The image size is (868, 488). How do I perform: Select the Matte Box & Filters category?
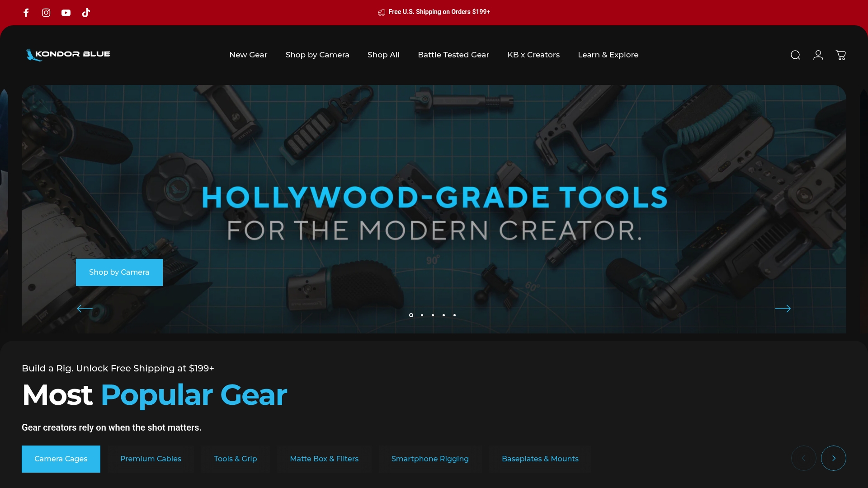324,459
